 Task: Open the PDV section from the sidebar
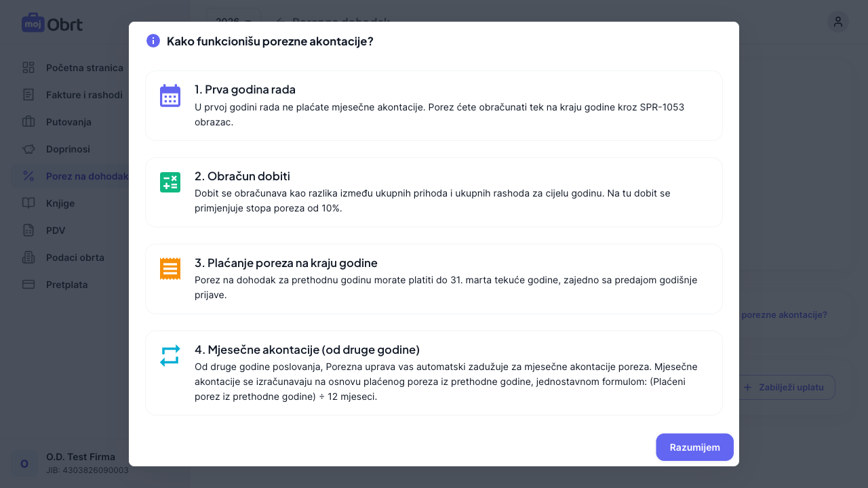[x=56, y=230]
